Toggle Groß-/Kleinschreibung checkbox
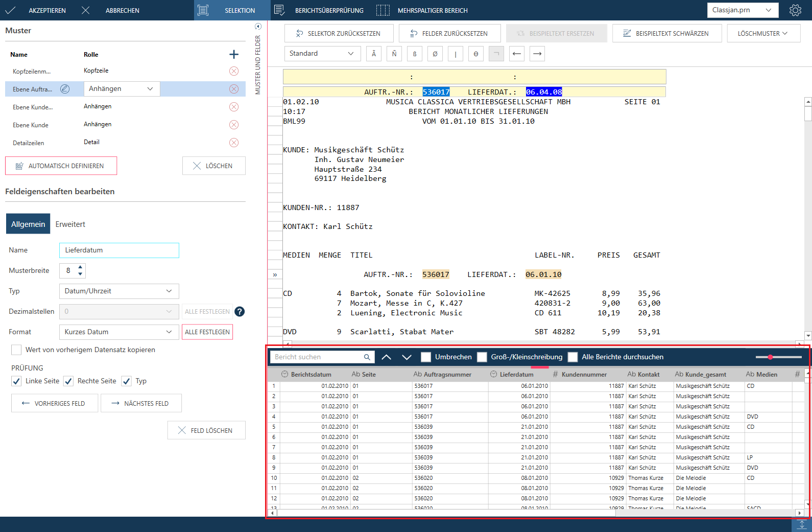This screenshot has height=532, width=812. click(x=482, y=357)
